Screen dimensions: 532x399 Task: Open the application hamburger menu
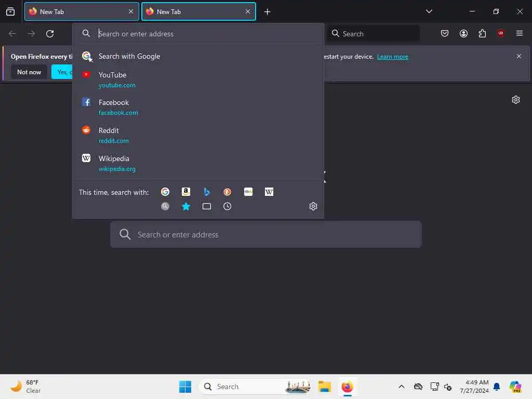pyautogui.click(x=519, y=33)
